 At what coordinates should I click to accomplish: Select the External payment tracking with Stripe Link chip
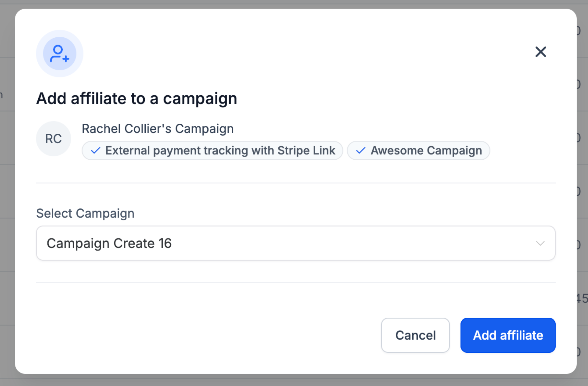coord(220,150)
